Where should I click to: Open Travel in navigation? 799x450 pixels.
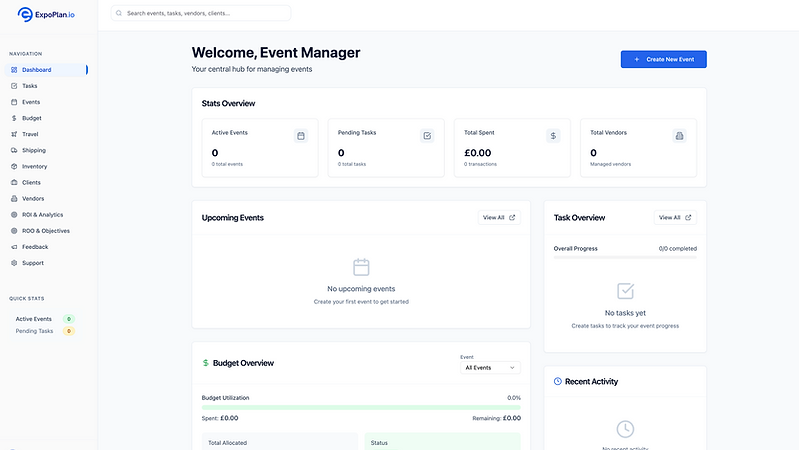tap(46, 134)
